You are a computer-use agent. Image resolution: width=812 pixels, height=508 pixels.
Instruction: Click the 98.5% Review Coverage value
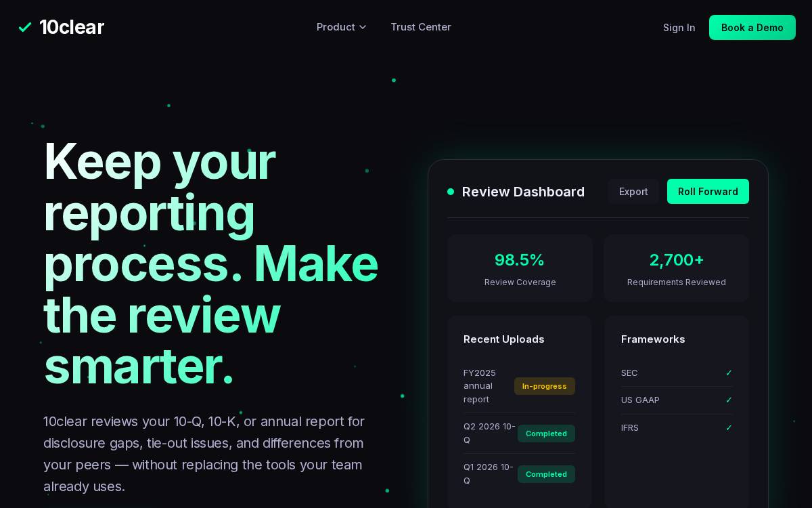pos(520,260)
